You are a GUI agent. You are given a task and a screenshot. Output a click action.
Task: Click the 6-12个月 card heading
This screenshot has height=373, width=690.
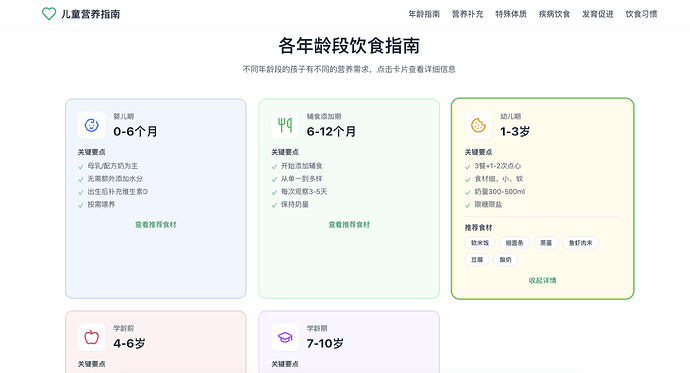pyautogui.click(x=331, y=132)
